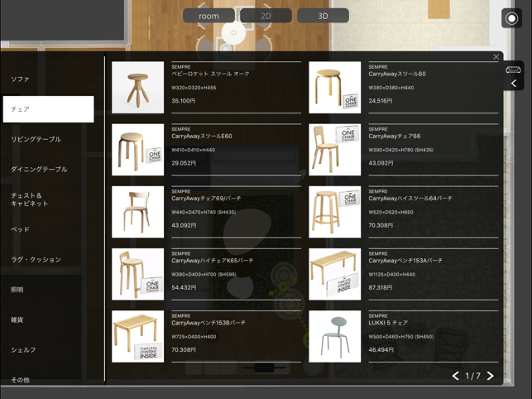Click the CarryAwayハイチェアK65バーチ product name
The width and height of the screenshot is (532, 399).
[213, 261]
